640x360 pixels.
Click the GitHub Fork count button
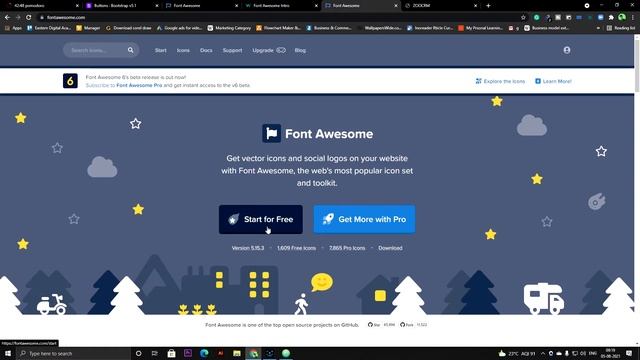(x=413, y=325)
